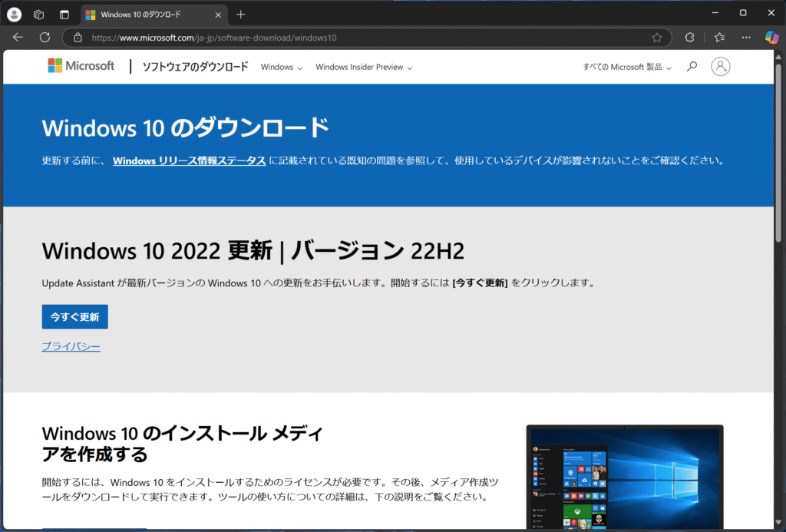Close the Windows 10 download tab

coord(218,15)
